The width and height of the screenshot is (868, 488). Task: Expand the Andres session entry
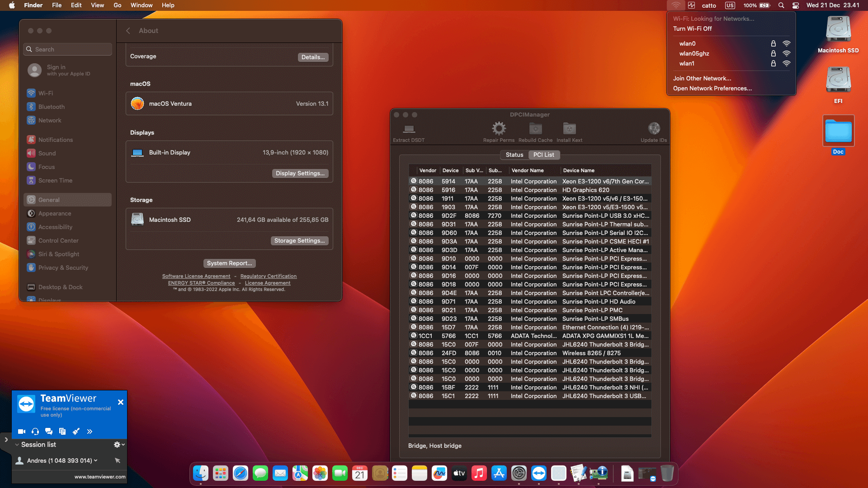[x=96, y=460]
